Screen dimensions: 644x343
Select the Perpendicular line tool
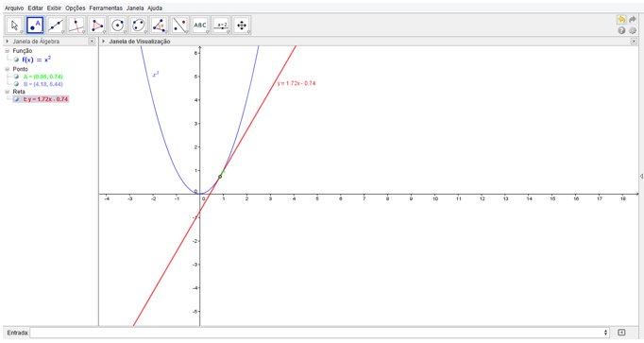(76, 26)
